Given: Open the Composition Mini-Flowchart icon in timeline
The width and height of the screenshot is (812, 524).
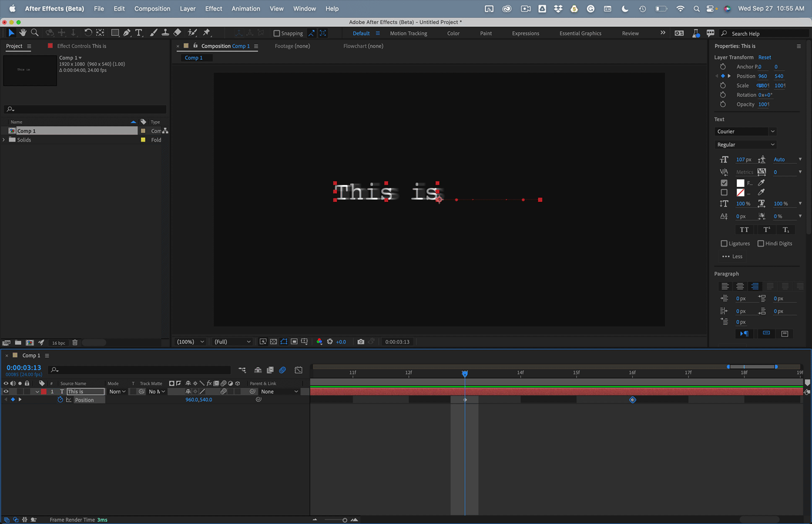Looking at the screenshot, I should 243,370.
